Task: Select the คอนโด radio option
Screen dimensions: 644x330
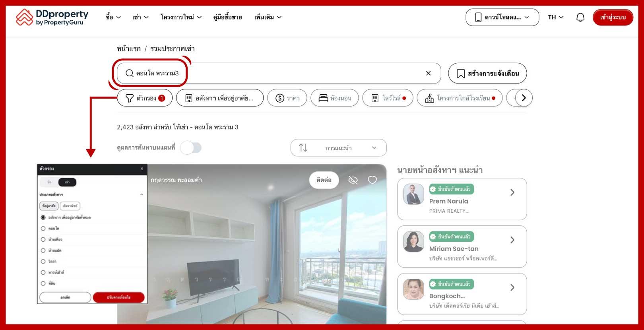Action: (x=43, y=229)
